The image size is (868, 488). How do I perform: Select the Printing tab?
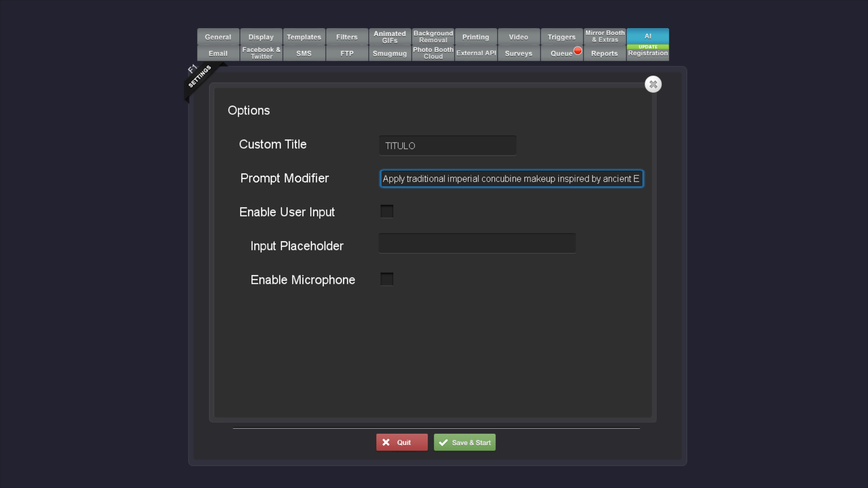pyautogui.click(x=476, y=37)
